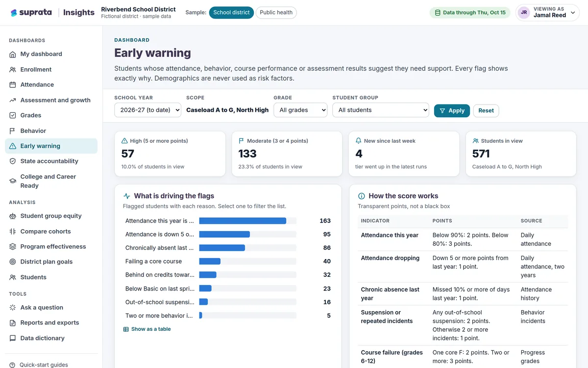Screen dimensions: 588x368
Task: Click the Student group equity scale icon
Action: pyautogui.click(x=13, y=216)
